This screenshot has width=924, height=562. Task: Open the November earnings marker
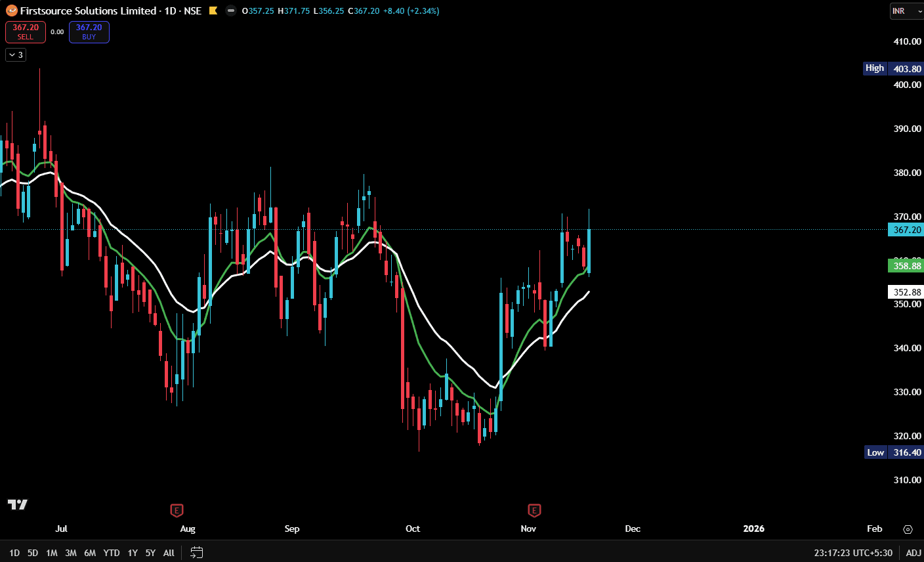[x=534, y=510]
